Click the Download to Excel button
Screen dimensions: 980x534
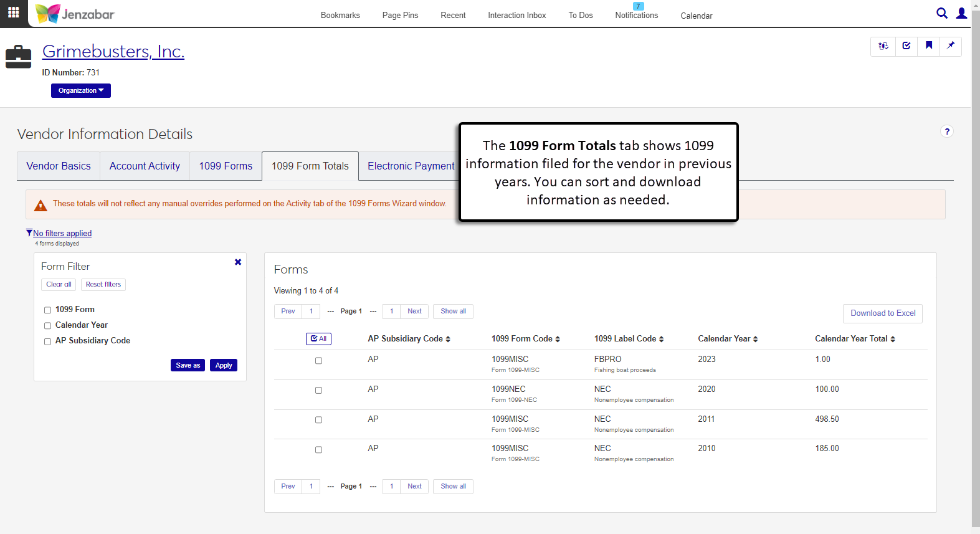pyautogui.click(x=882, y=313)
